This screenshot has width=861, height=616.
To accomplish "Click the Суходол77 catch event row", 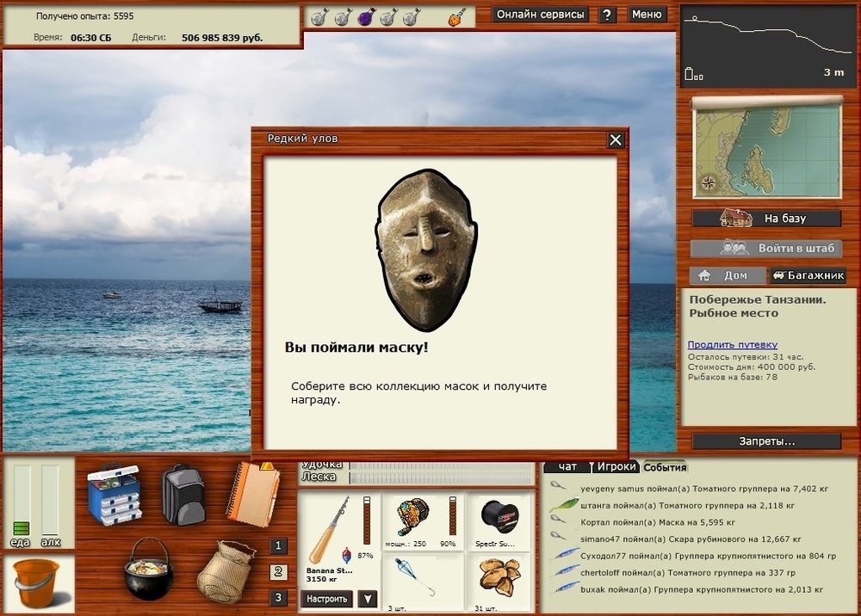I will pyautogui.click(x=708, y=556).
